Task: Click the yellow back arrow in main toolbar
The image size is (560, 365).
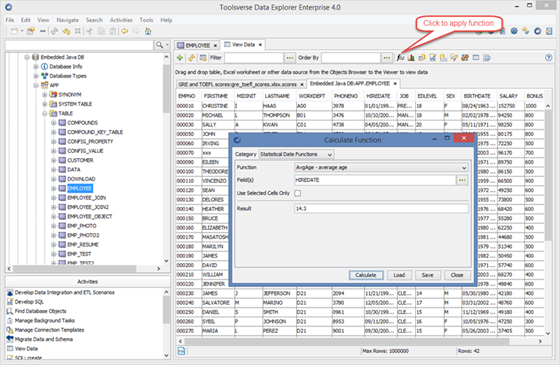Action: pyautogui.click(x=124, y=31)
